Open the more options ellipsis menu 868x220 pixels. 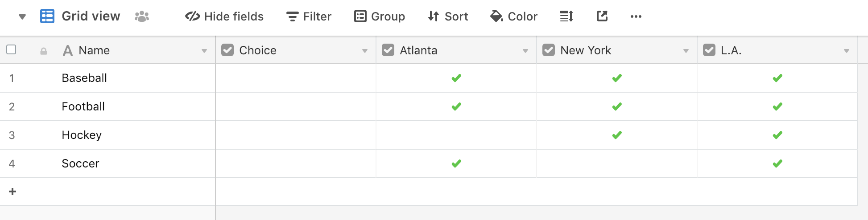pyautogui.click(x=636, y=16)
